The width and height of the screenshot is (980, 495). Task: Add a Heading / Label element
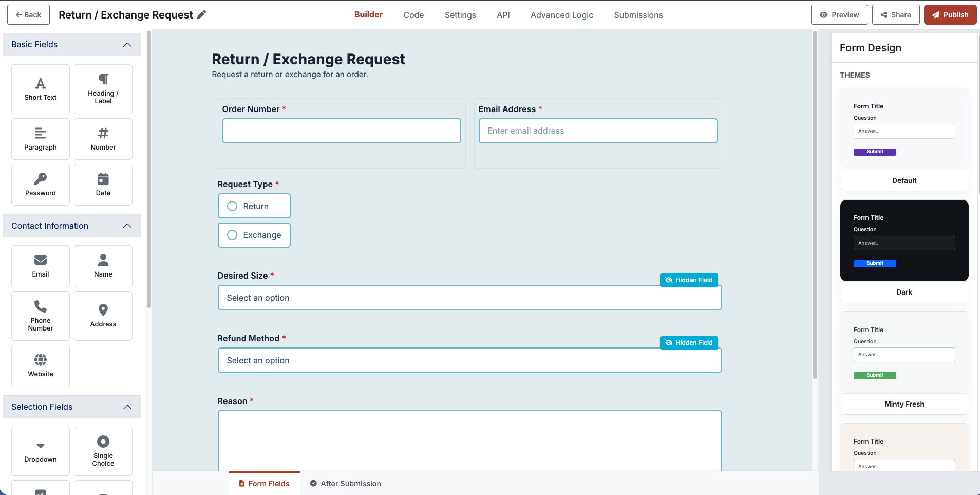[x=103, y=88]
